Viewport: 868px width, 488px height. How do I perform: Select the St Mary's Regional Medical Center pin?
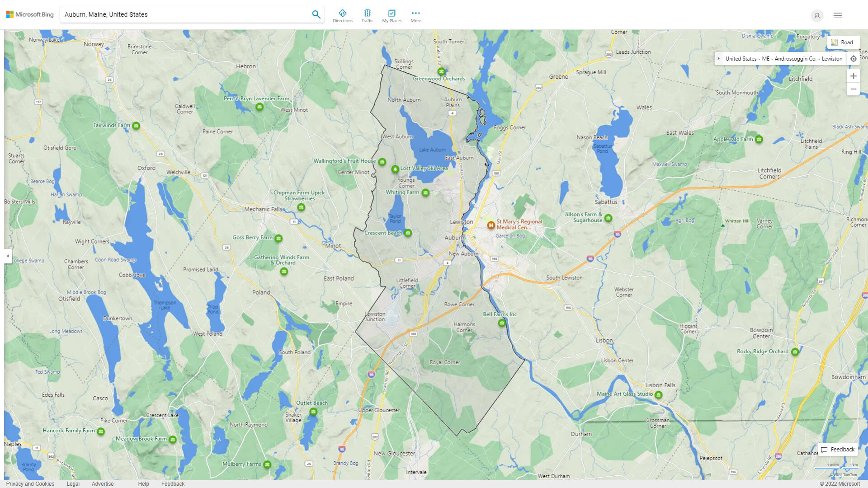coord(491,225)
